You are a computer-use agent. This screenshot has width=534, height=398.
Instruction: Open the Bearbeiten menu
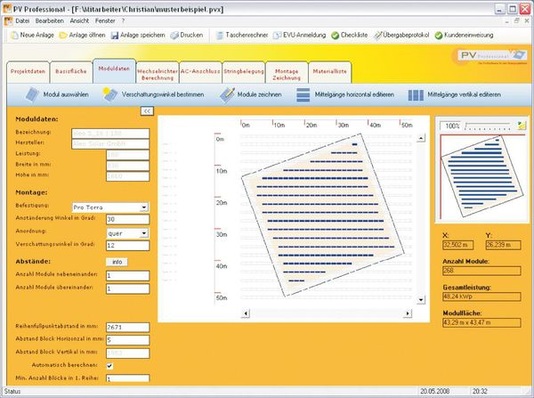[49, 21]
